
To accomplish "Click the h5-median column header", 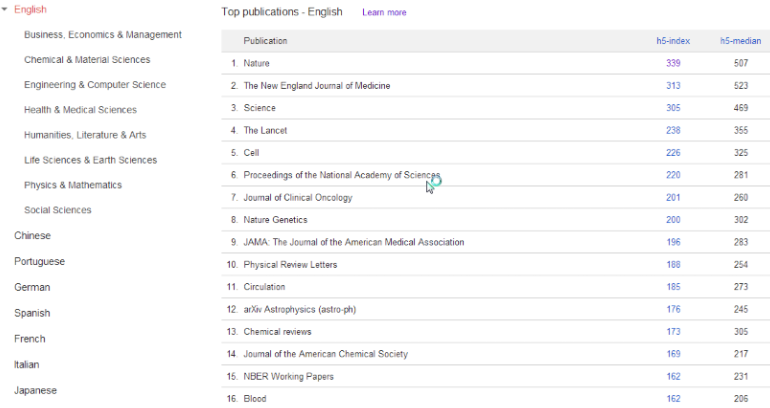I will 740,41.
